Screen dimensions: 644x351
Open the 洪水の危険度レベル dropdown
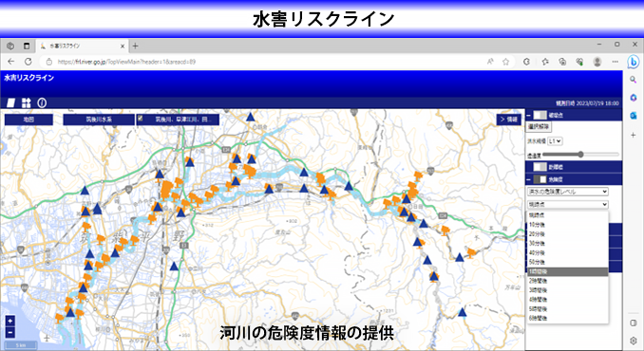click(567, 192)
